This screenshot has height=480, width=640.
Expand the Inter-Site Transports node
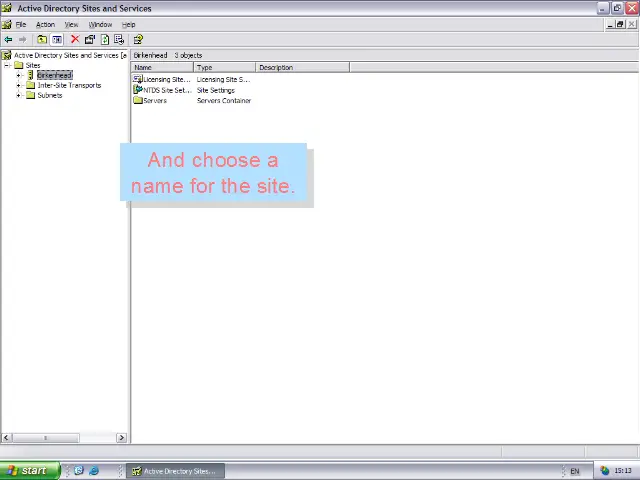coord(18,85)
